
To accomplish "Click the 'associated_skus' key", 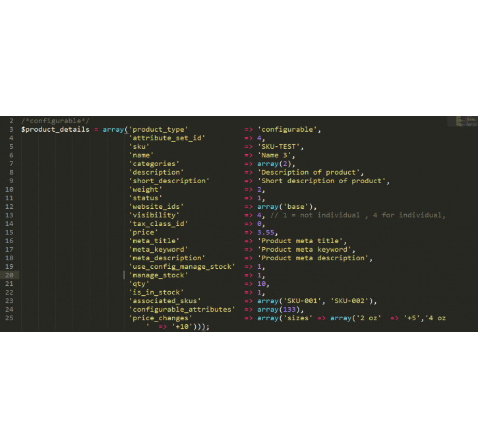I will (x=165, y=300).
